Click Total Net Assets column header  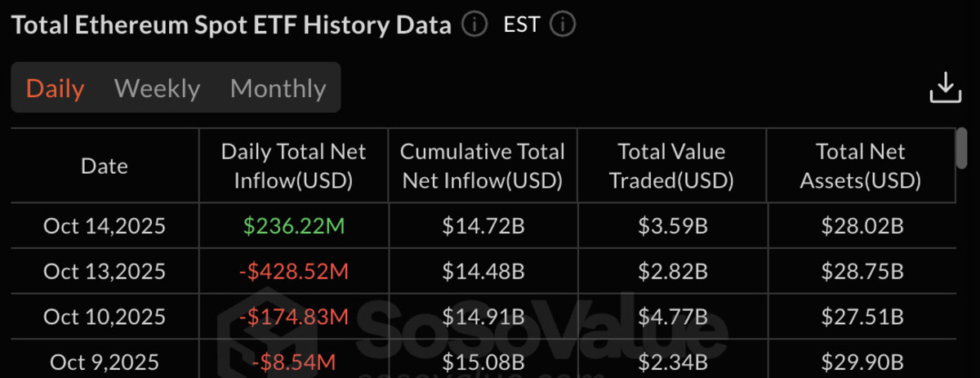[x=861, y=167]
